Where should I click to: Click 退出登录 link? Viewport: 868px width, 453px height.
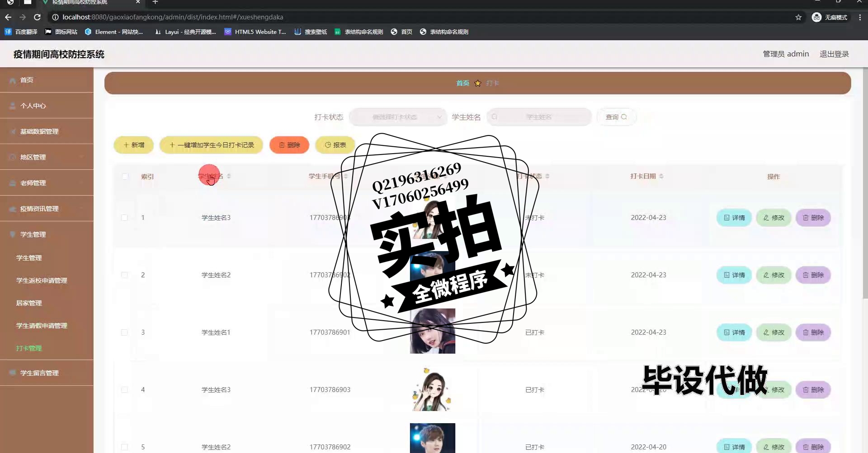coord(834,54)
